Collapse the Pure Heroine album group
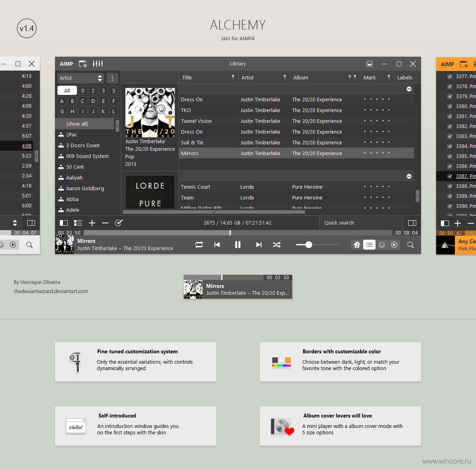 (x=409, y=177)
